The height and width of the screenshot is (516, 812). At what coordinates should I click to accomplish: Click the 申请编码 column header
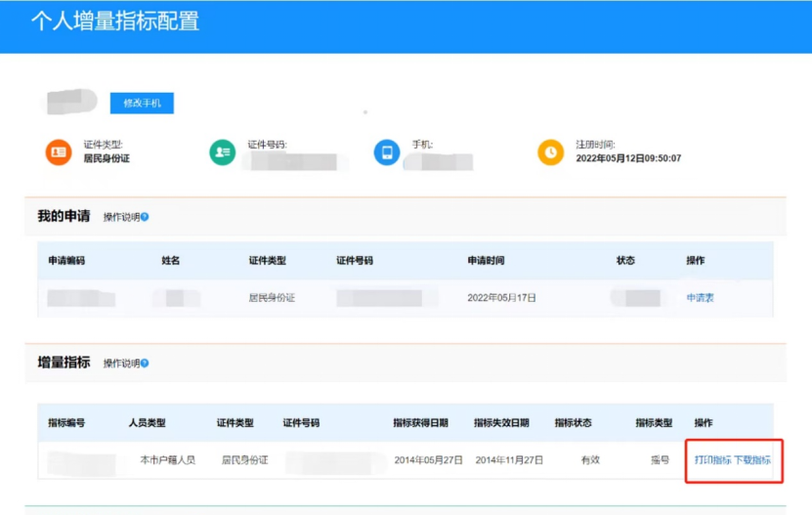[x=66, y=261]
